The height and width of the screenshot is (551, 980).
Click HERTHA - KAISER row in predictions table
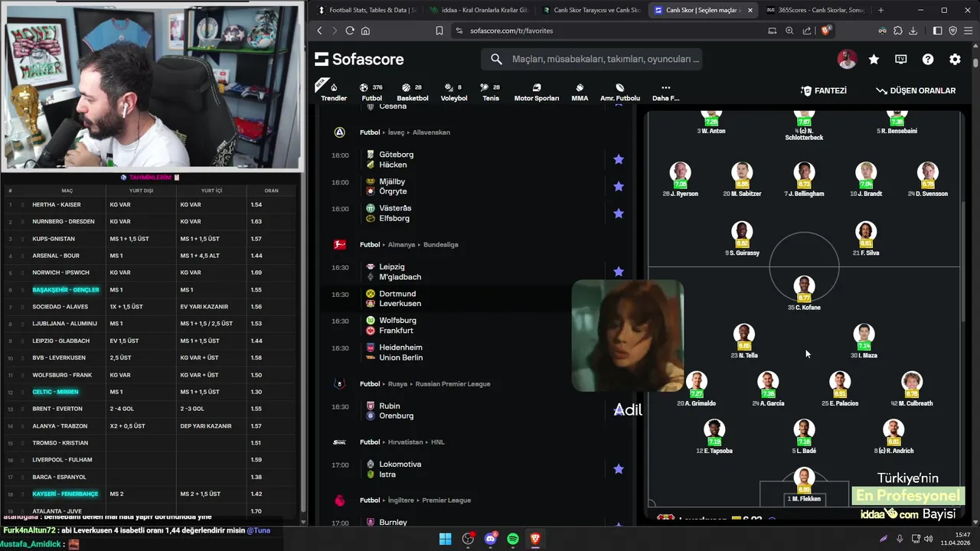click(x=150, y=204)
